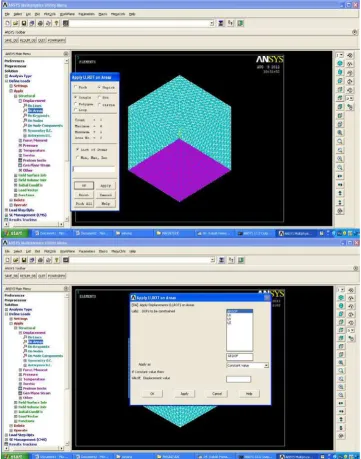Select the Min, Max, Inc radio
The height and width of the screenshot is (459, 361).
click(x=77, y=157)
